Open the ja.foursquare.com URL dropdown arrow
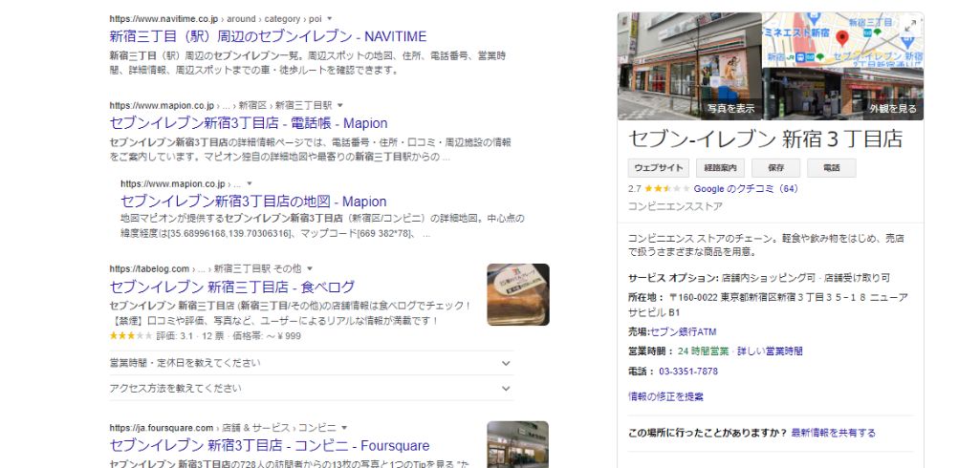 tap(344, 428)
